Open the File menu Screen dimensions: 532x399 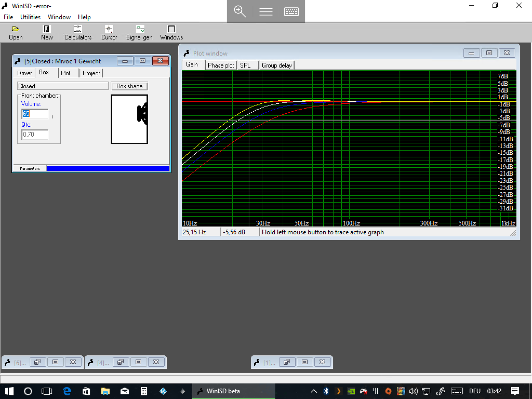pyautogui.click(x=8, y=17)
